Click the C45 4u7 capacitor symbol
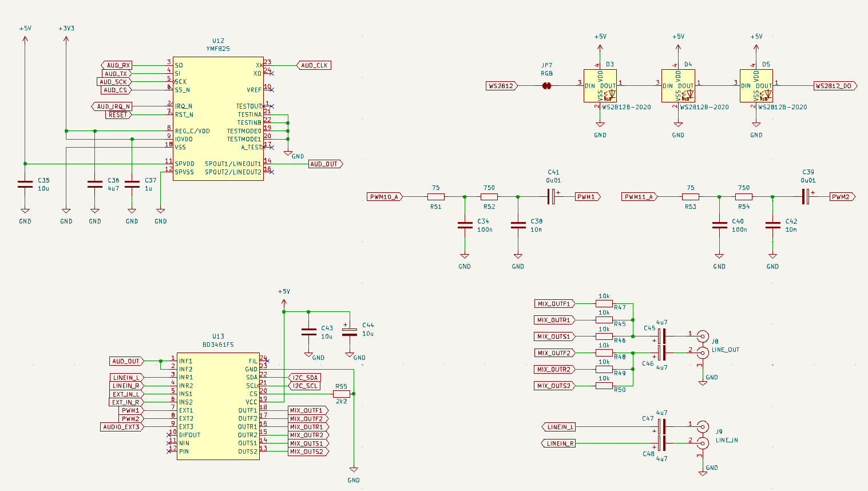The height and width of the screenshot is (491, 868). pyautogui.click(x=663, y=336)
